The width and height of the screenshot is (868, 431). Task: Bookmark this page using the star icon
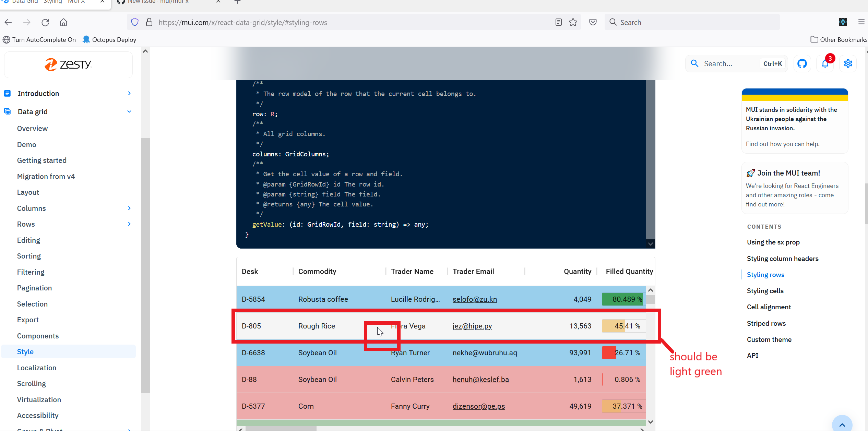coord(573,22)
